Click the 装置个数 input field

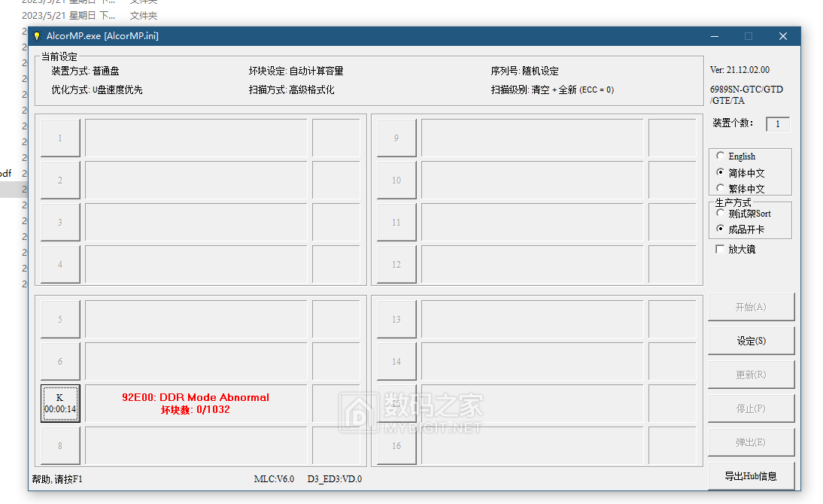pyautogui.click(x=778, y=124)
